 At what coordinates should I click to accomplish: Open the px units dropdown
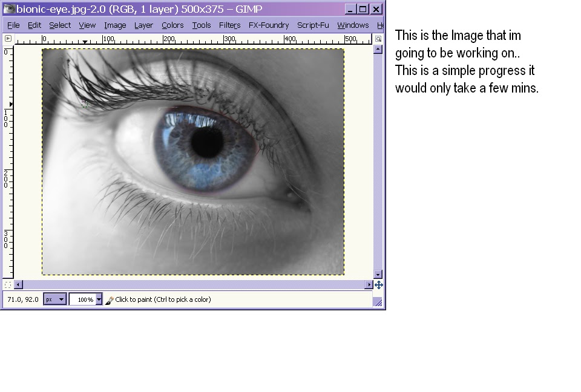tap(54, 299)
